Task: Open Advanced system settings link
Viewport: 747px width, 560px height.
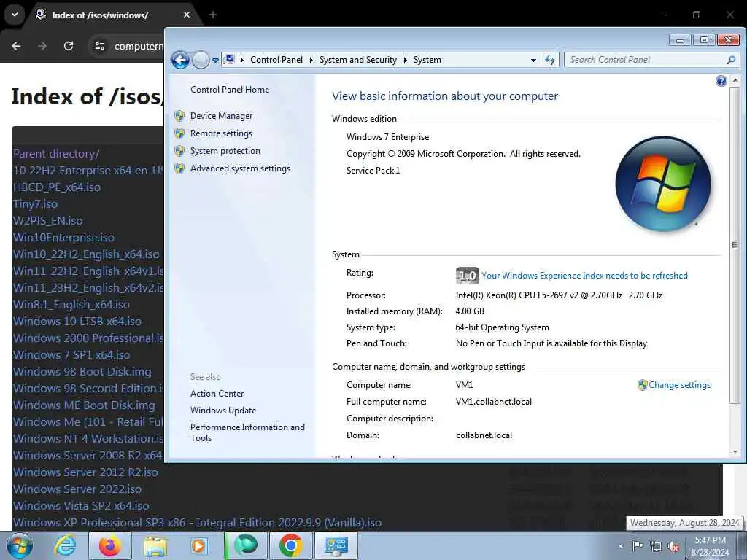Action: point(240,168)
